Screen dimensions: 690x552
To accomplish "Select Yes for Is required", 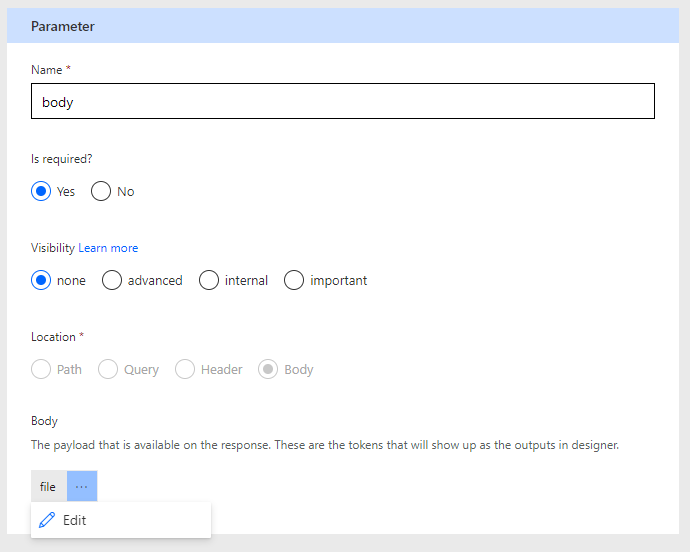I will pyautogui.click(x=41, y=191).
